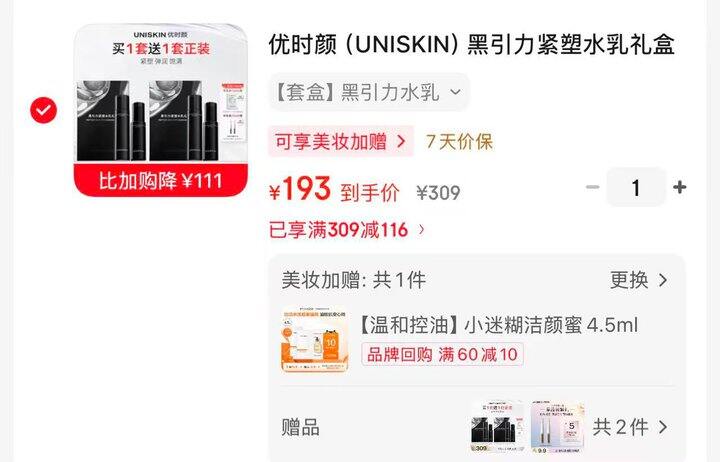
Task: Edit the quantity field showing 1
Action: tap(636, 187)
